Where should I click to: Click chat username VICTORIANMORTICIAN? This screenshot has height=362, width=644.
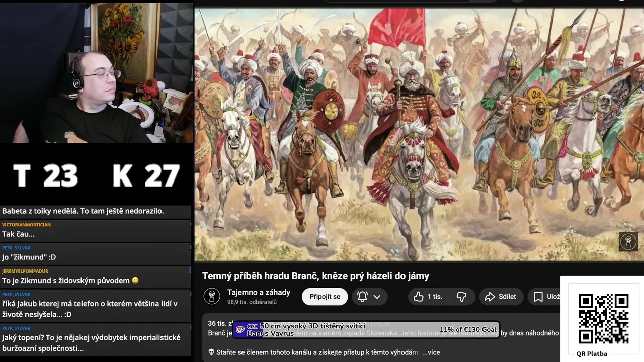pos(26,225)
